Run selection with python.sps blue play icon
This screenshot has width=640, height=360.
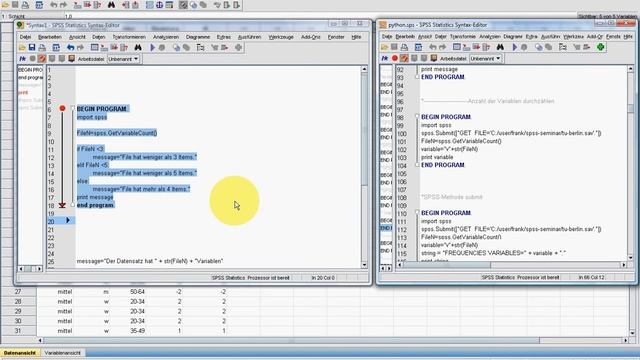click(515, 47)
